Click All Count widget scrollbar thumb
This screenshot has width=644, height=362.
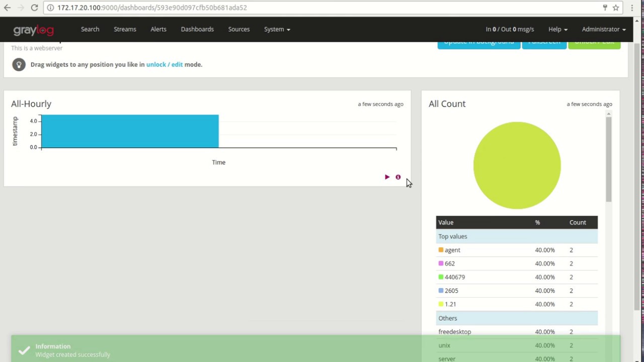(x=608, y=158)
